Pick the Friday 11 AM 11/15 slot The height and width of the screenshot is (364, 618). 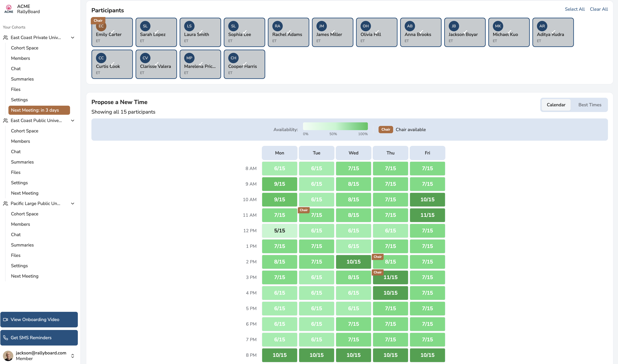[x=427, y=215]
